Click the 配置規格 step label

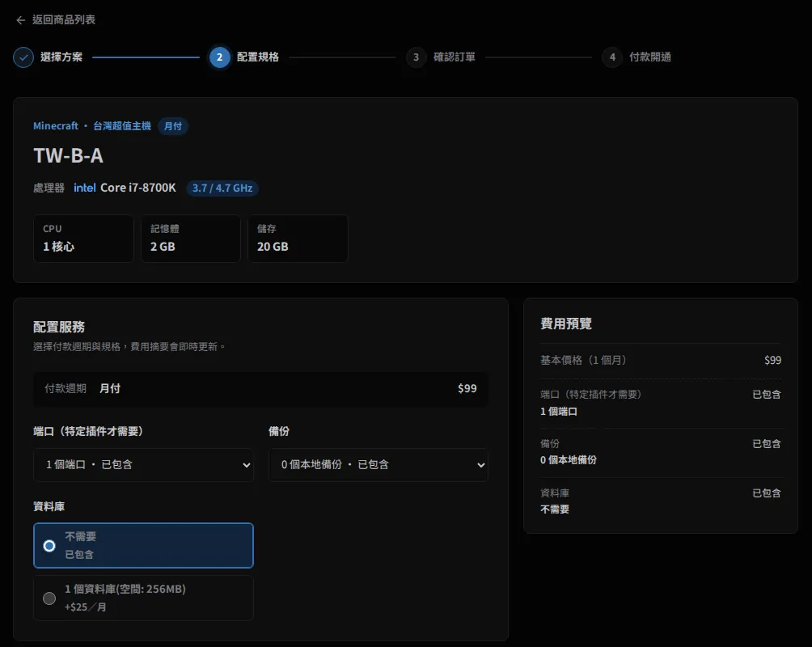[x=258, y=57]
